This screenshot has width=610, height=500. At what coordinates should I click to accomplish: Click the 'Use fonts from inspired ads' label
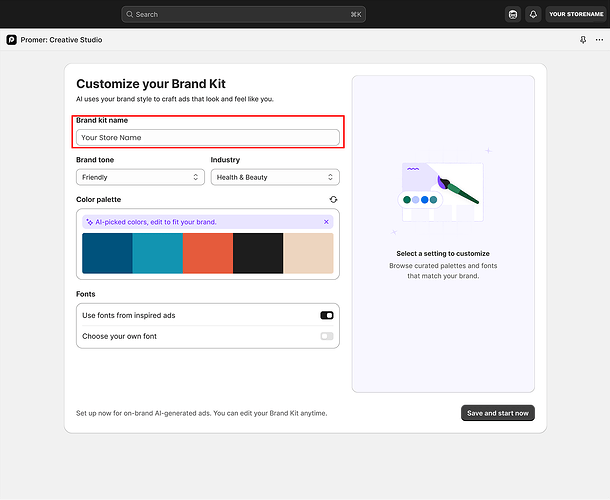[x=129, y=315]
